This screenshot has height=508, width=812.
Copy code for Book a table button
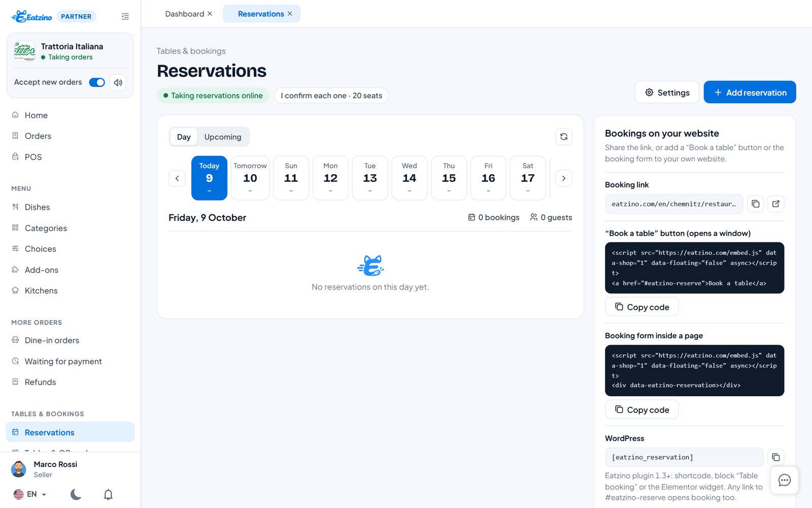tap(642, 307)
